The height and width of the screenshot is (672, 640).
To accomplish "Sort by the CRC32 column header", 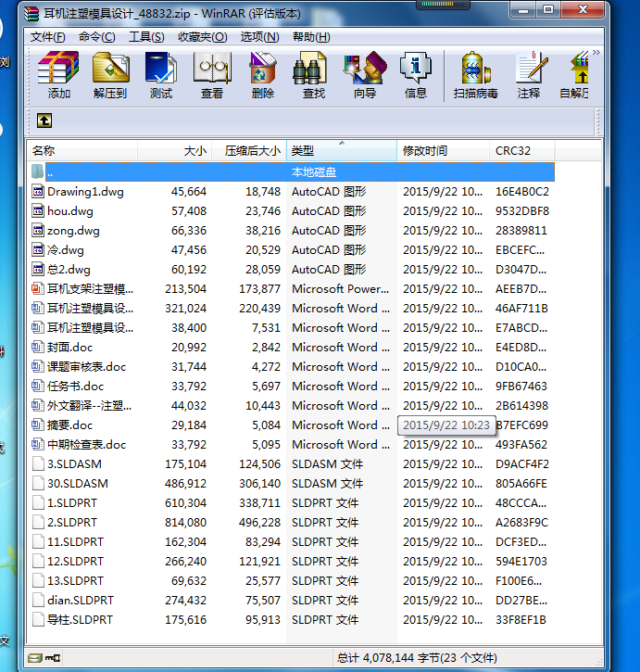I will [x=522, y=151].
